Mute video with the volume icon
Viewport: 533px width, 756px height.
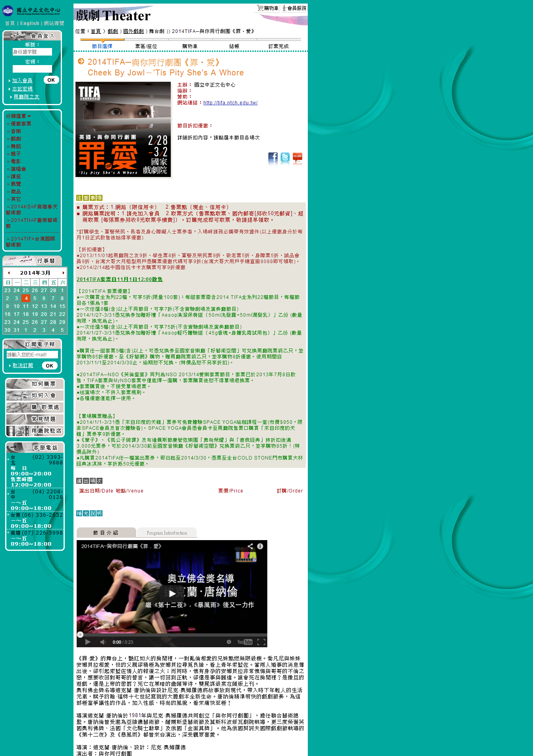pyautogui.click(x=103, y=642)
